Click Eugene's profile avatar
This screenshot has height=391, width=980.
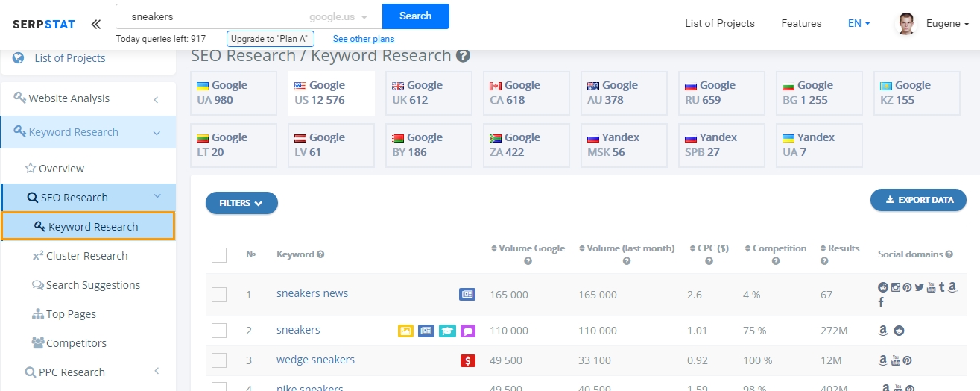coord(906,24)
